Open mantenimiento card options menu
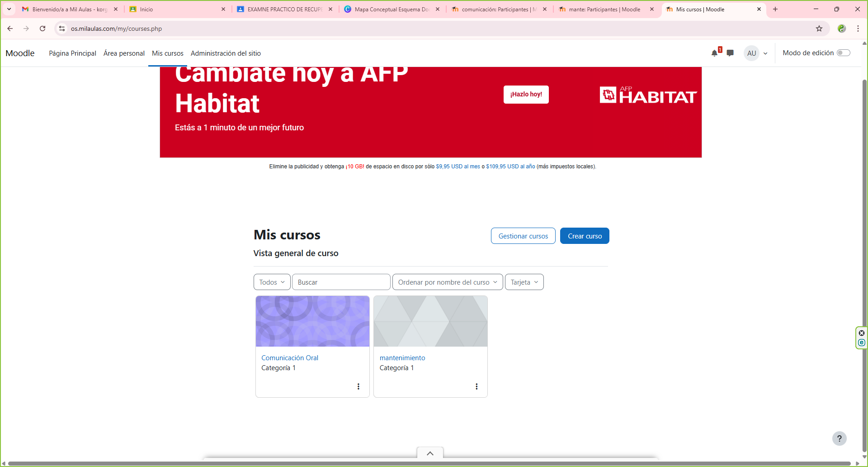The height and width of the screenshot is (467, 868). point(476,386)
